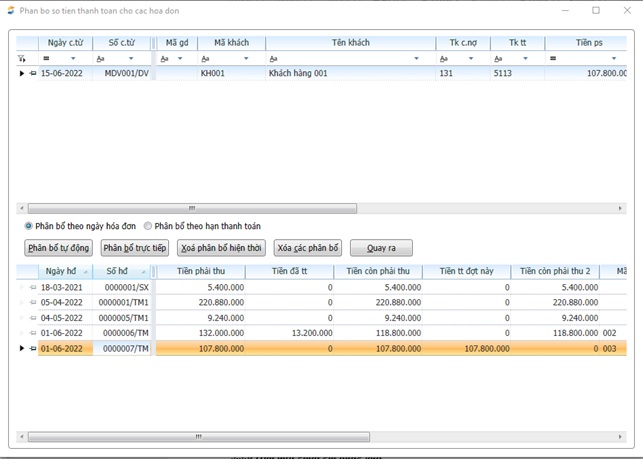
Task: Click the filter operator icon under Ngày c.từ
Action: click(46, 59)
